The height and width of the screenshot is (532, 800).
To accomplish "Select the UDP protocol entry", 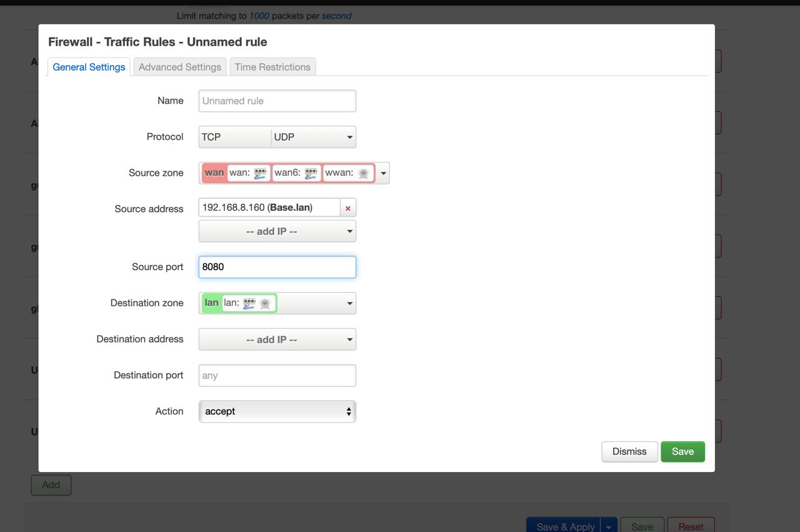I will pyautogui.click(x=307, y=137).
